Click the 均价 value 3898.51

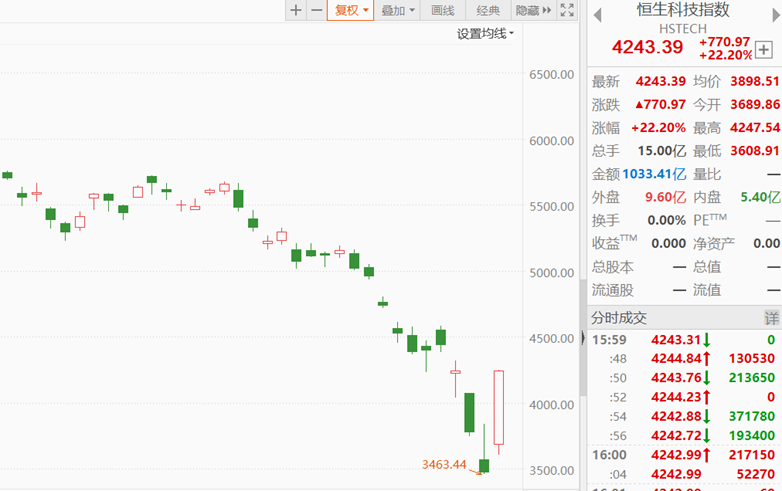755,81
